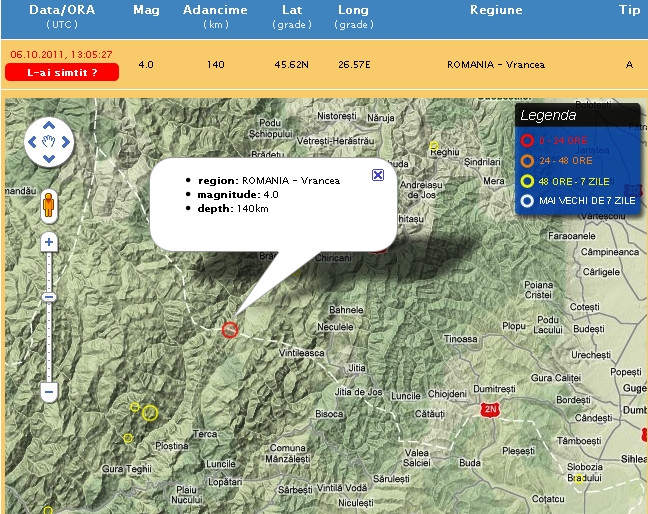Click the red 0 - 24 ORE legend circle
Screen dimensions: 648x514
click(527, 140)
